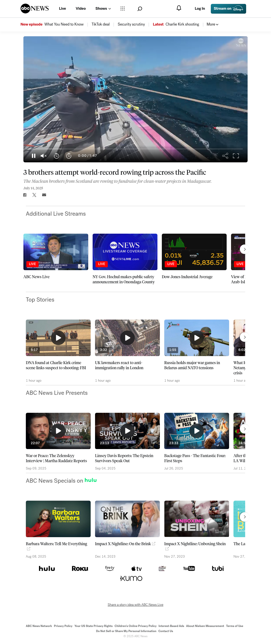
Task: Click Share a story idea link
Action: (135, 605)
